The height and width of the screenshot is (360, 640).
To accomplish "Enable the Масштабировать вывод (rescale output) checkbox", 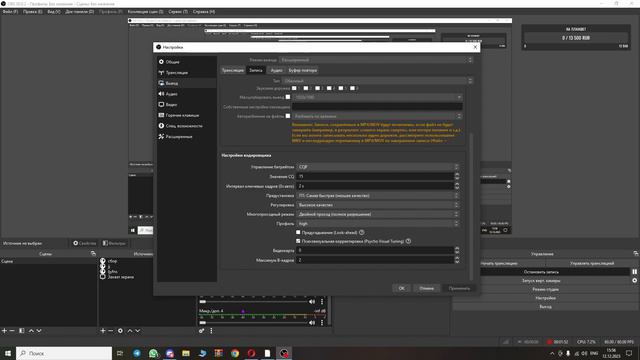I will coord(288,97).
